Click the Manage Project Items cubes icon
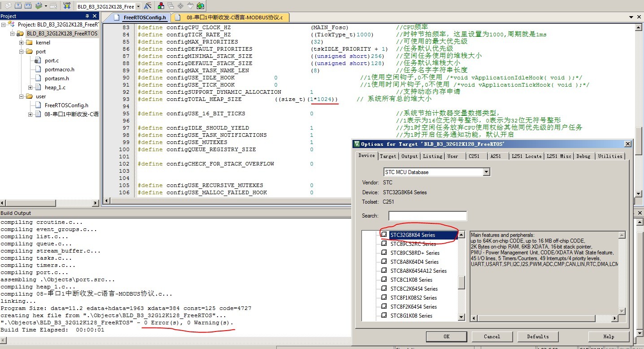644x349 pixels. [x=161, y=6]
